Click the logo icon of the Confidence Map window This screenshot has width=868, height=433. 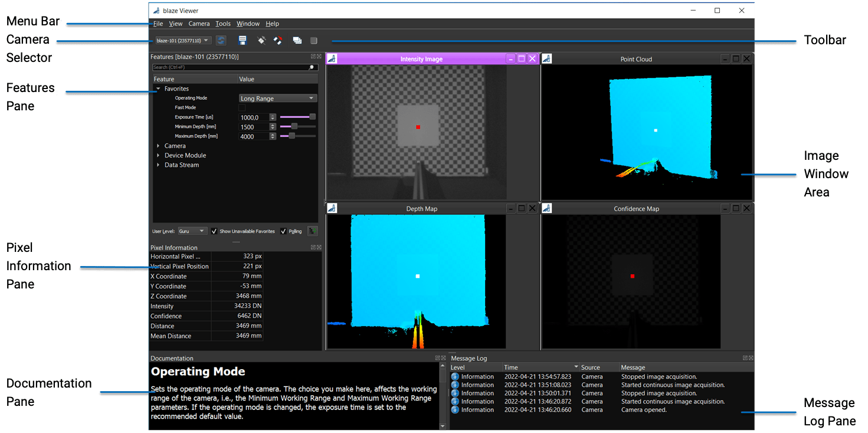click(x=547, y=208)
